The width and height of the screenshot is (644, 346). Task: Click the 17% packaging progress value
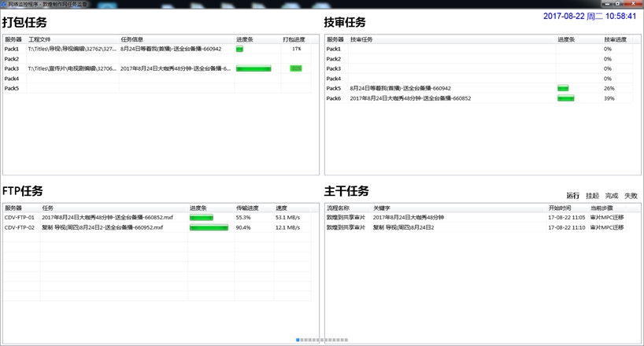pos(297,49)
